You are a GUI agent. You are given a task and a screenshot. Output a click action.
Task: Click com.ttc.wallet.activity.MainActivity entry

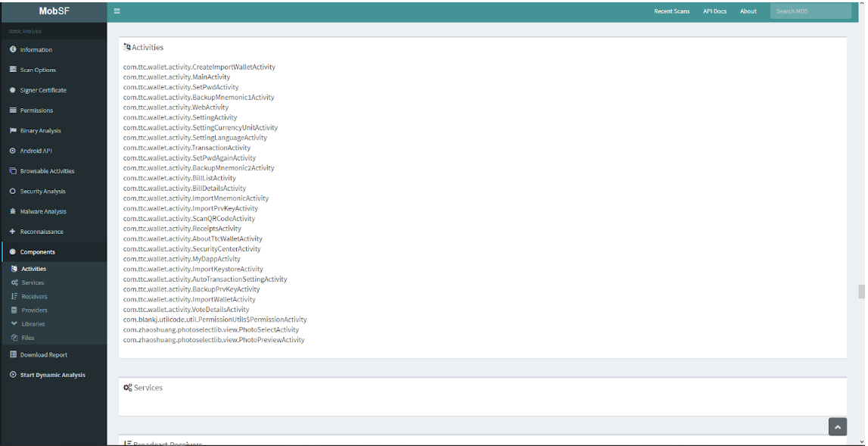pyautogui.click(x=176, y=77)
